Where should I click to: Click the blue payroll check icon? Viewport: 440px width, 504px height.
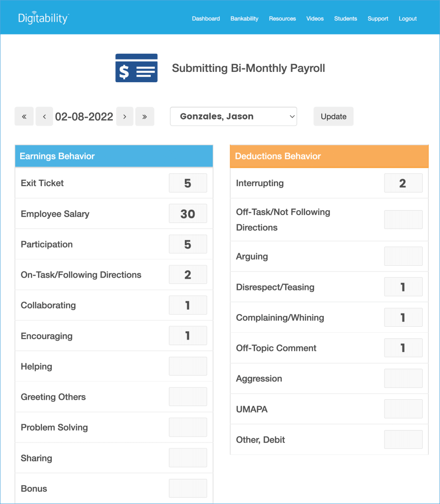[136, 67]
